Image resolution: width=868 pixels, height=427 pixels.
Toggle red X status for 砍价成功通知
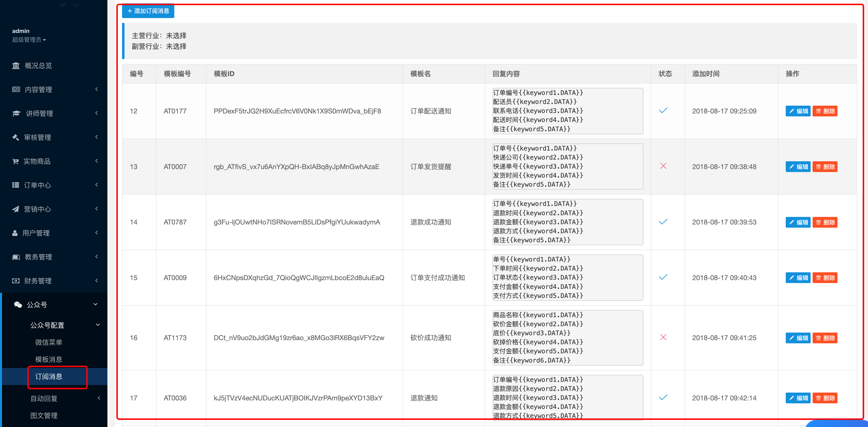tap(663, 337)
